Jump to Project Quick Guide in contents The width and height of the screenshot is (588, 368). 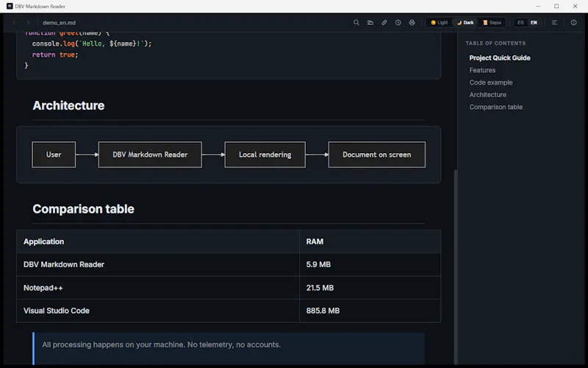500,58
